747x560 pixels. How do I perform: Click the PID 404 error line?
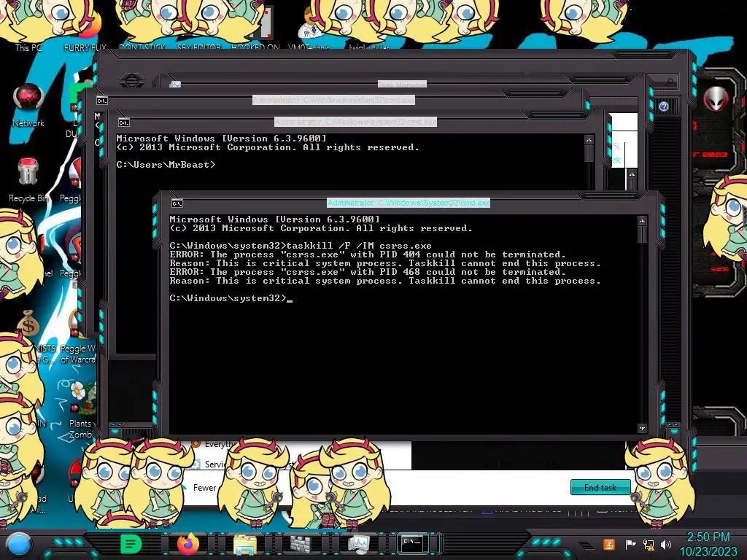pos(368,254)
